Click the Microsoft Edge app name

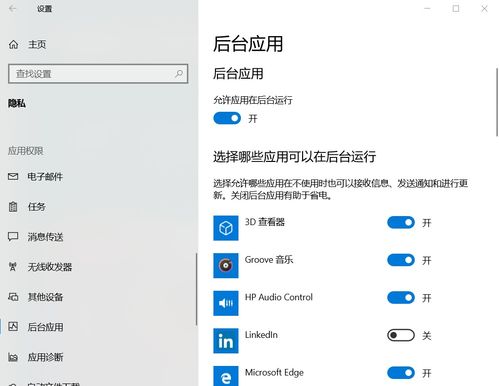pyautogui.click(x=274, y=372)
